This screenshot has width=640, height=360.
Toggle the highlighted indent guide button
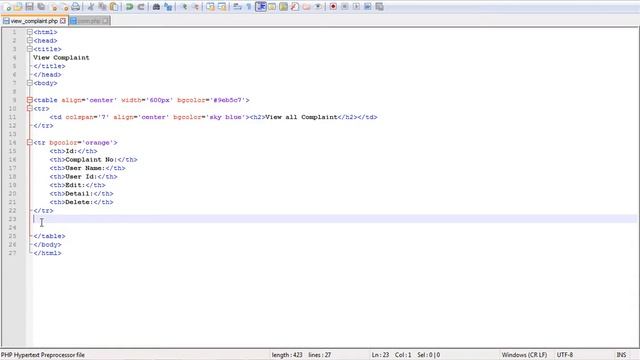pyautogui.click(x=260, y=7)
